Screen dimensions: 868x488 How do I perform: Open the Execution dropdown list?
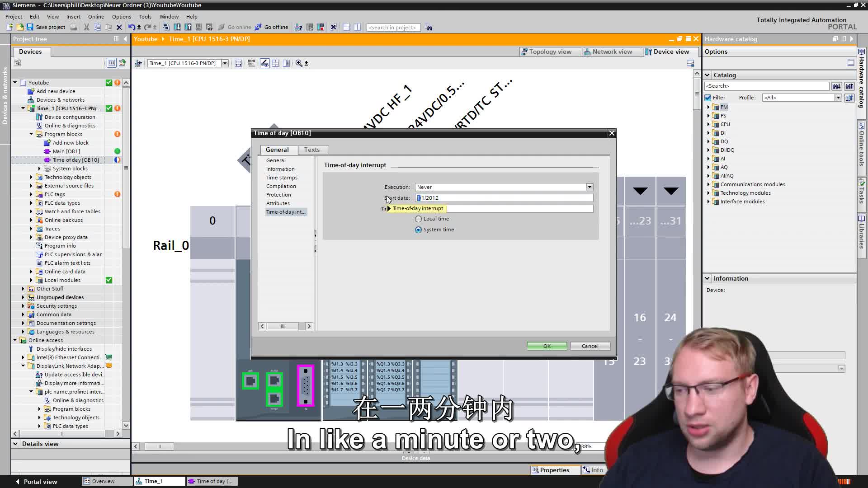tap(590, 187)
